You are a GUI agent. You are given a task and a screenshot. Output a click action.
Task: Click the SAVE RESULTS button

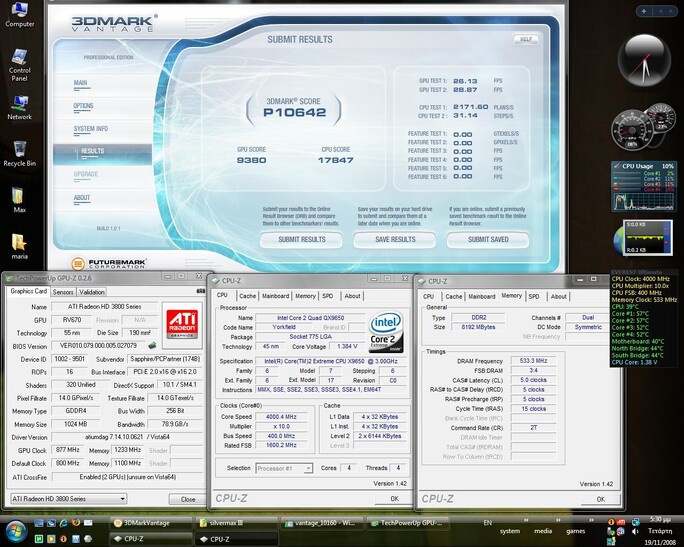[x=395, y=239]
